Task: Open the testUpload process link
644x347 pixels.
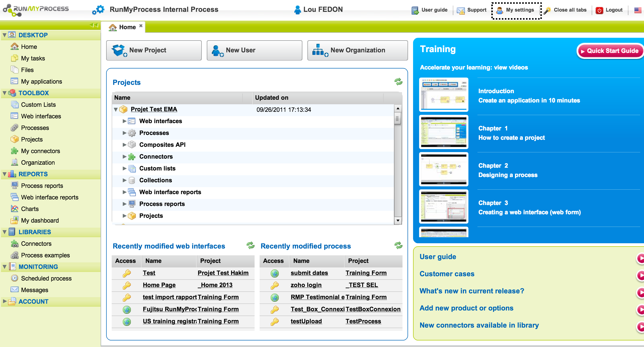Action: (306, 321)
